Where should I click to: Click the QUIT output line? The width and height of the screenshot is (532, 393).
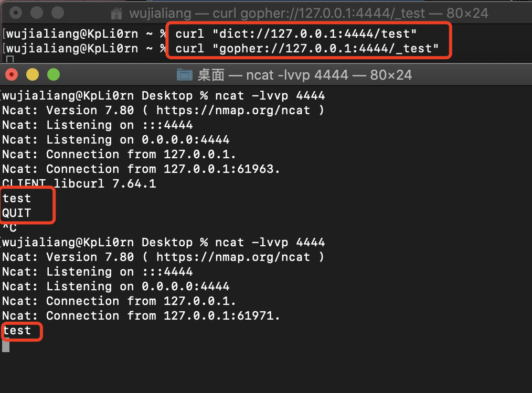click(x=17, y=213)
